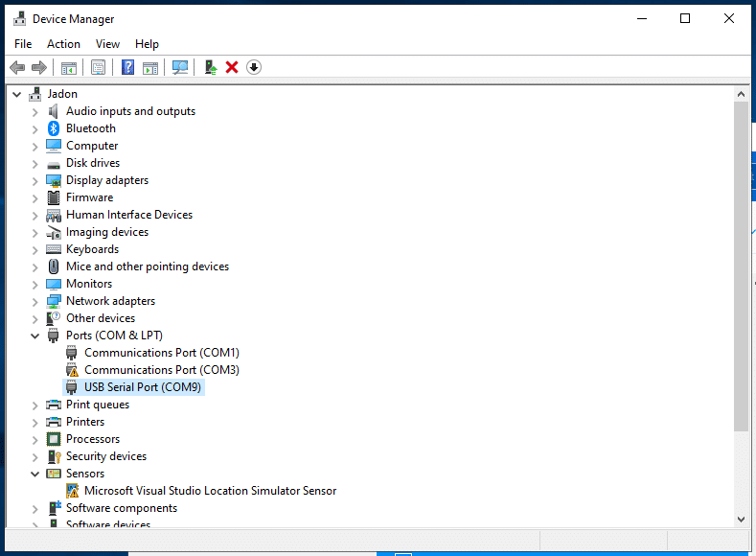Close the Device Manager window

[x=728, y=19]
